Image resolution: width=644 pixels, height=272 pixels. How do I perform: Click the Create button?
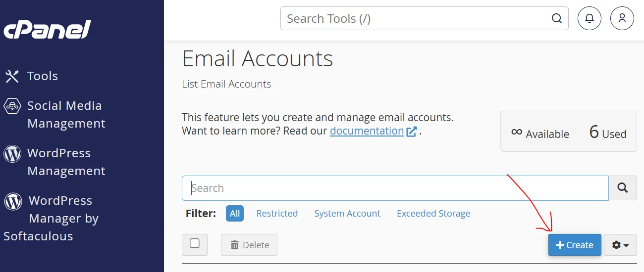[x=575, y=245]
